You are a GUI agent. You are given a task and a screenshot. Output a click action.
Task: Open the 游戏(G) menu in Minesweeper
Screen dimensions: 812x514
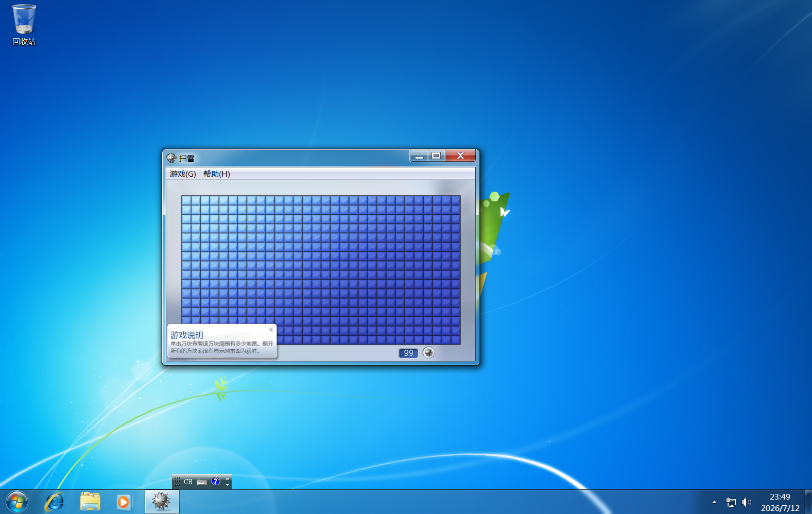(x=183, y=174)
